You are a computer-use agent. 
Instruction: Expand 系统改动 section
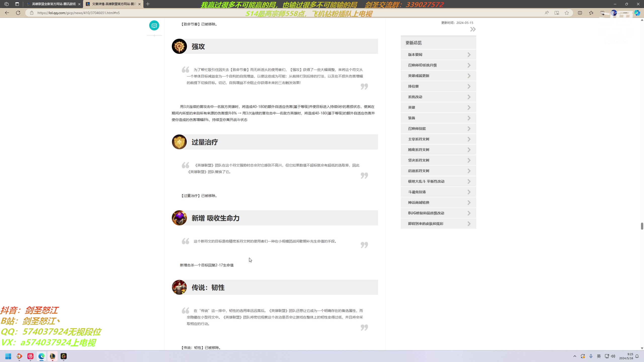(438, 97)
